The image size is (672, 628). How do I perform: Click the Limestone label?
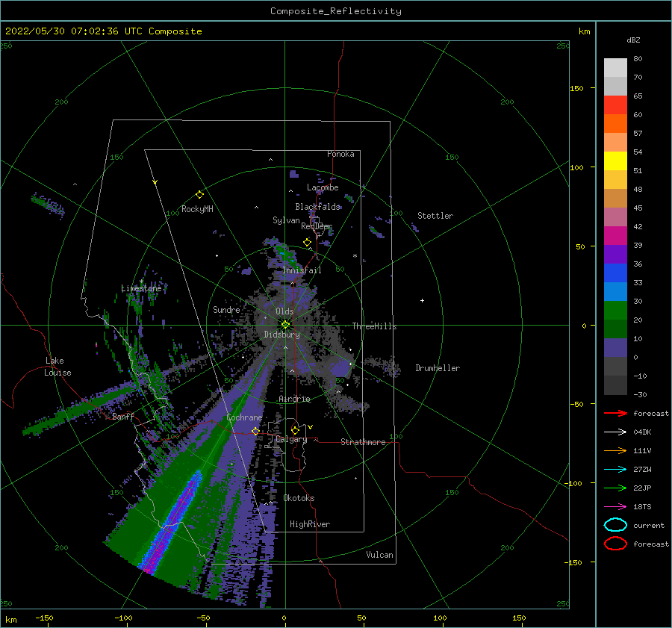[141, 288]
